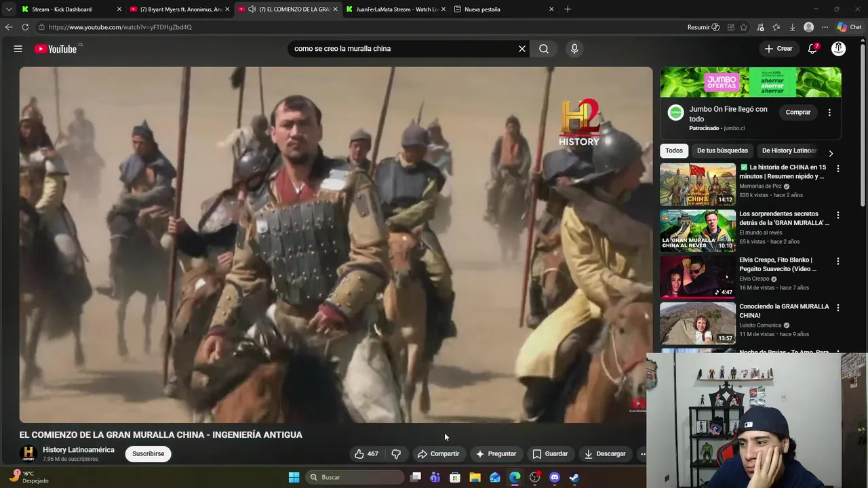Open Task View from the taskbar

click(x=416, y=477)
